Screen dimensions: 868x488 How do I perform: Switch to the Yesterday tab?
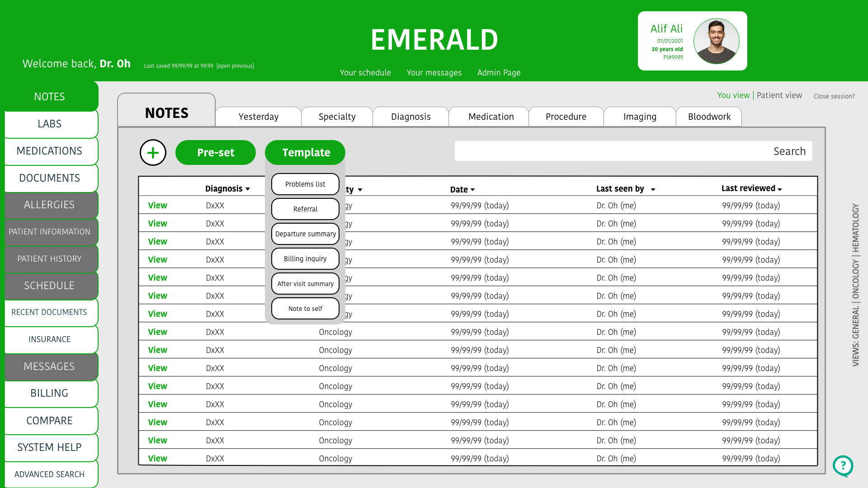(x=259, y=117)
